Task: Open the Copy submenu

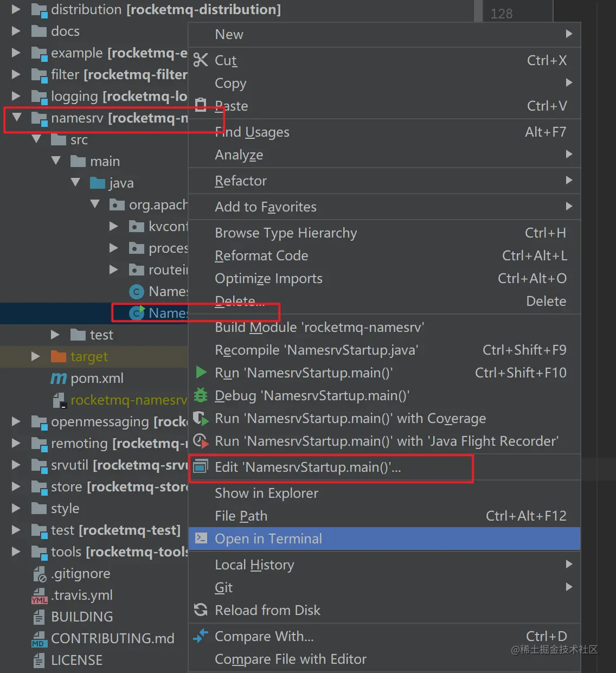Action: click(384, 83)
